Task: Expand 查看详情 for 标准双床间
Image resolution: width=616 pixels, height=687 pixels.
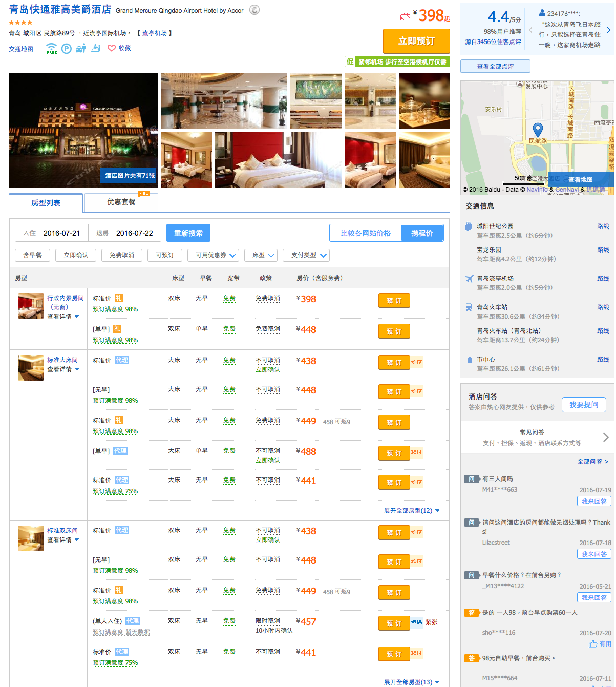Action: (63, 540)
